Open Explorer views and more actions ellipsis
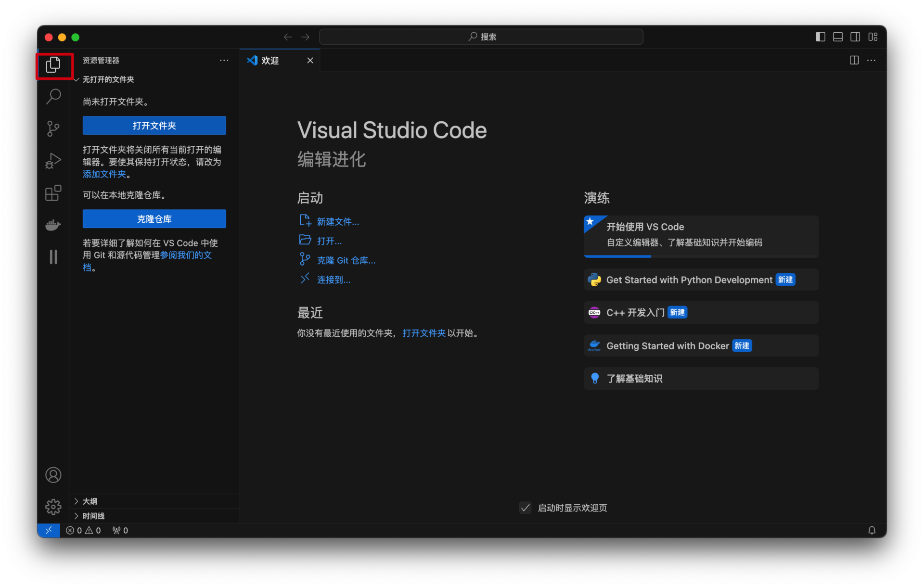This screenshot has height=587, width=924. click(x=224, y=60)
